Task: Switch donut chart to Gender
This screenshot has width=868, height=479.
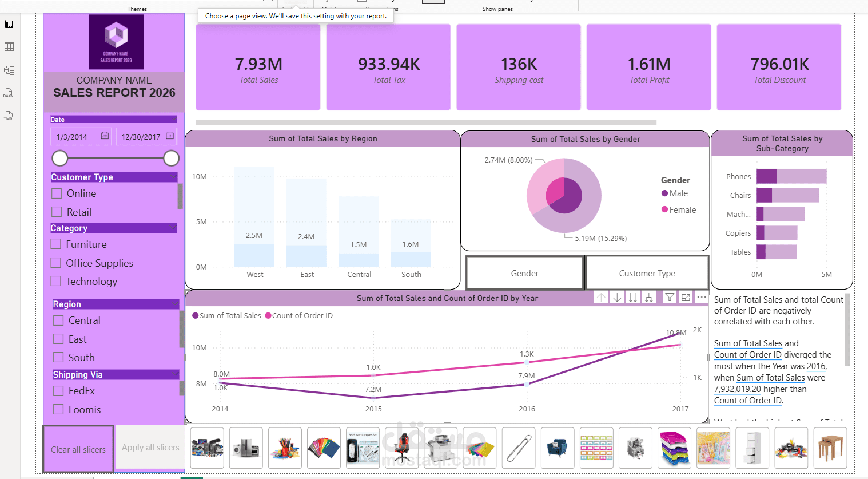Action: pyautogui.click(x=525, y=274)
